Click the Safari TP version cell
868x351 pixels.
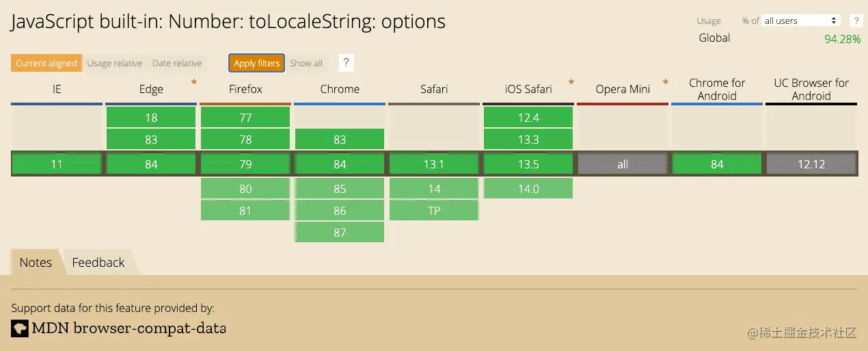pos(434,211)
